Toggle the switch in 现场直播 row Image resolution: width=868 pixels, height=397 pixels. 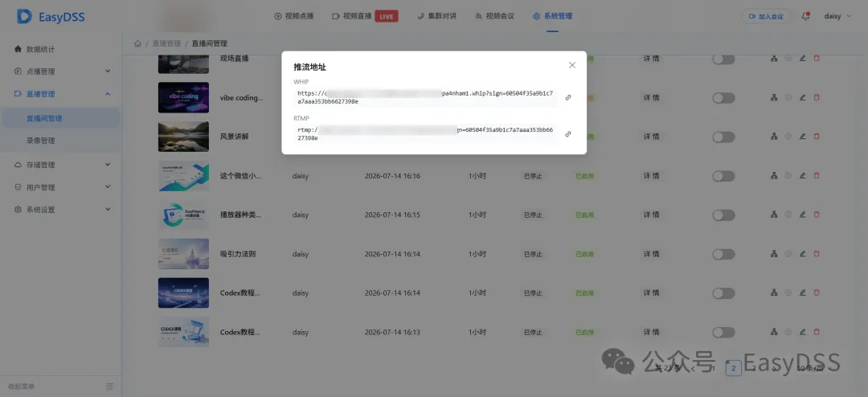point(723,59)
